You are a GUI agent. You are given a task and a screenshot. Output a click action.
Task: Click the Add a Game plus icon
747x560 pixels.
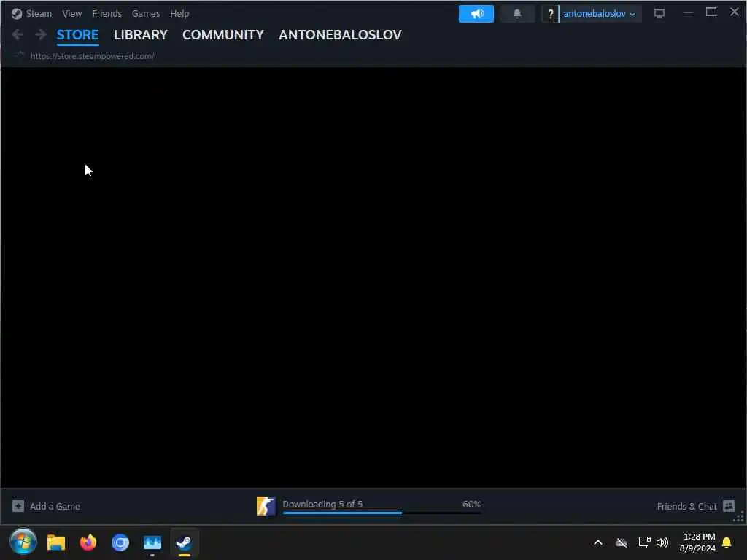click(18, 506)
